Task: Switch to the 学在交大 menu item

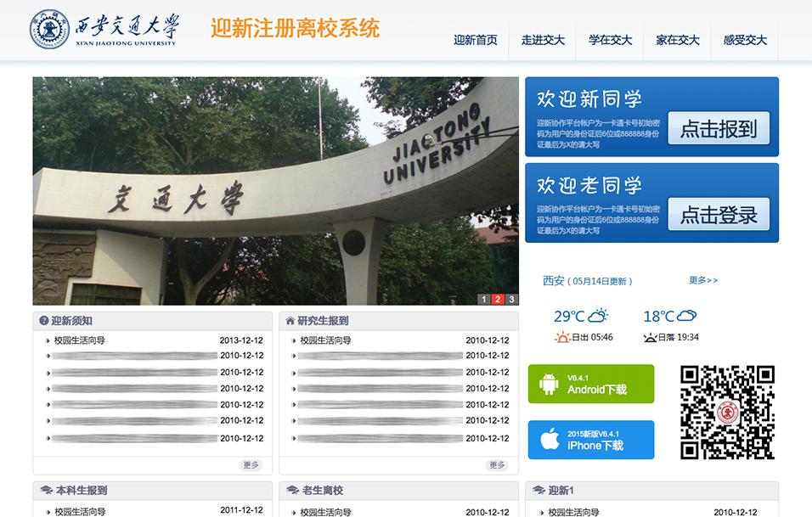Action: pos(609,40)
